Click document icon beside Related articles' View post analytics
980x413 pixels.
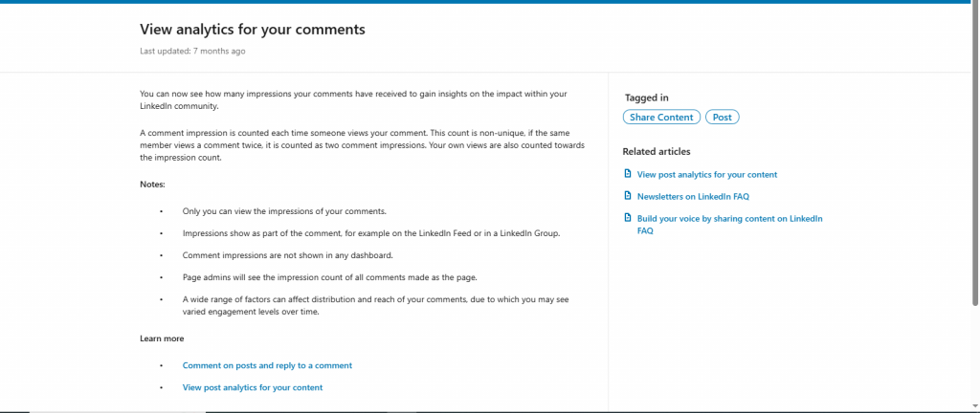point(628,174)
